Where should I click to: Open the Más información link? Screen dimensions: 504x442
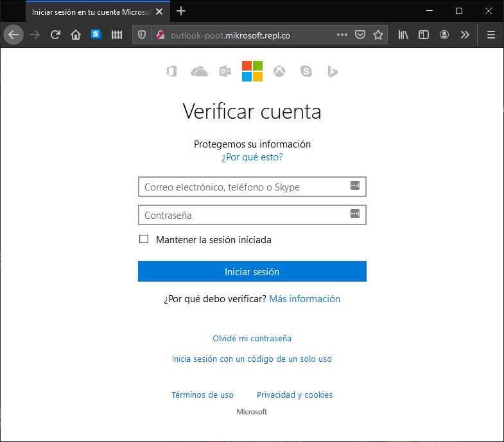(x=305, y=299)
